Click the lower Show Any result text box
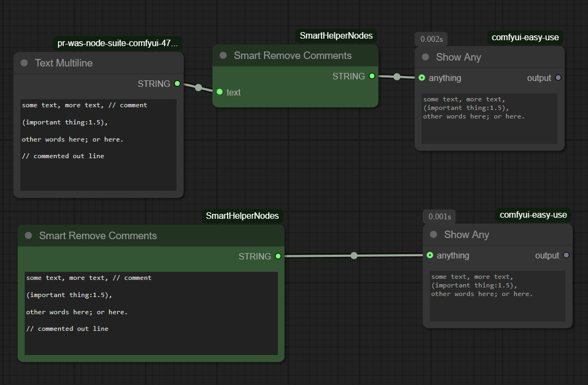This screenshot has width=588, height=385. [x=498, y=296]
